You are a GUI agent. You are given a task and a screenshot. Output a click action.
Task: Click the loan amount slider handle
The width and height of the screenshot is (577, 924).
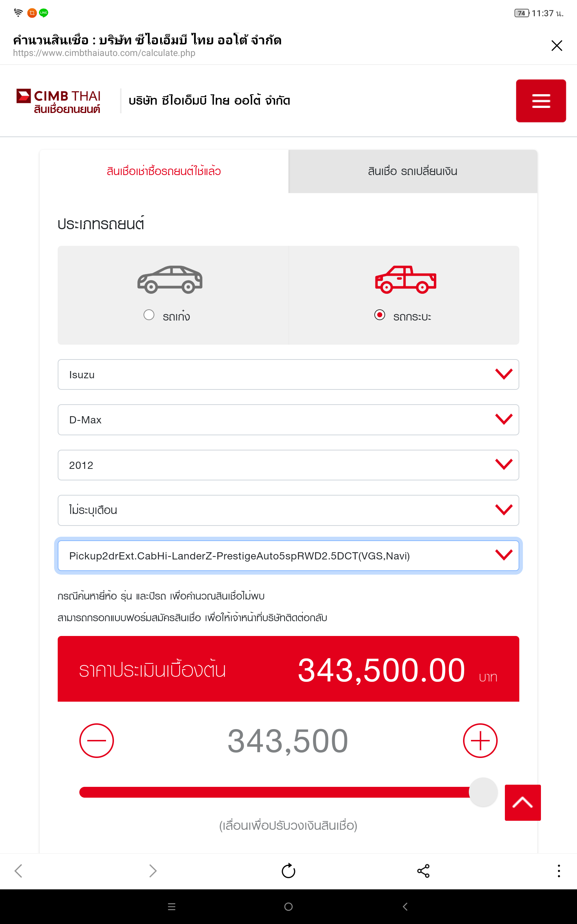click(483, 792)
